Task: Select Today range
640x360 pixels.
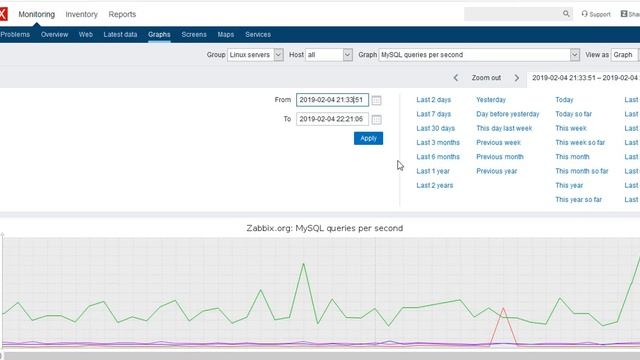Action: (564, 100)
